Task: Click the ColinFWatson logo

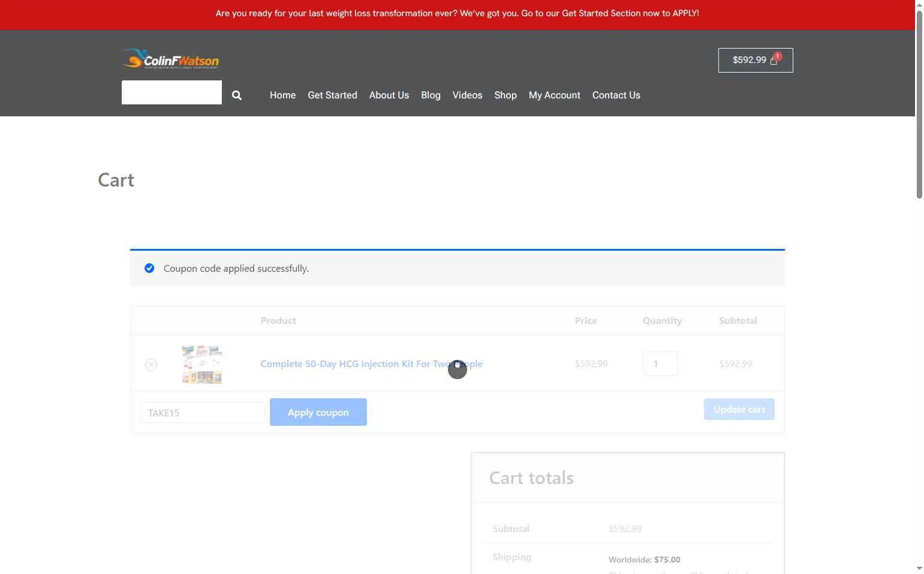Action: pyautogui.click(x=171, y=59)
